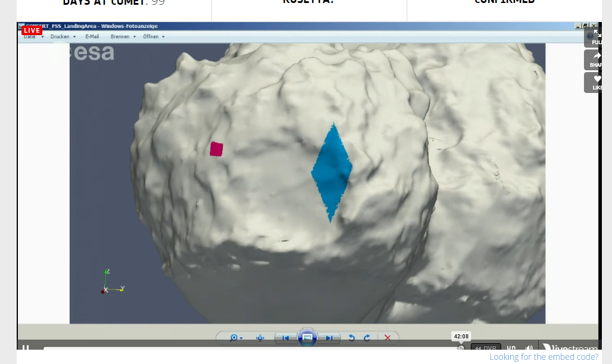Open the Brennen menu
The height and width of the screenshot is (364, 612).
(120, 37)
